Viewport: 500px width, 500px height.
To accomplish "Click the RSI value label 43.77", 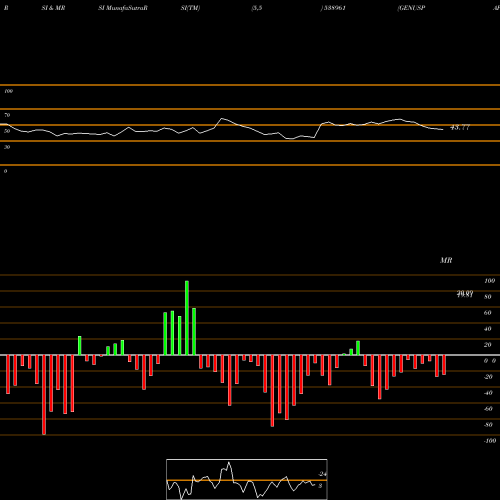I will [460, 127].
